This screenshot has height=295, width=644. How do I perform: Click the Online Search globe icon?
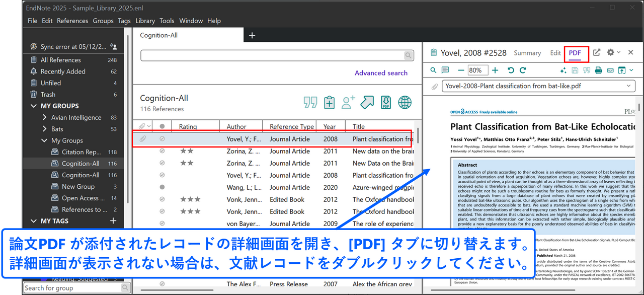pyautogui.click(x=405, y=102)
